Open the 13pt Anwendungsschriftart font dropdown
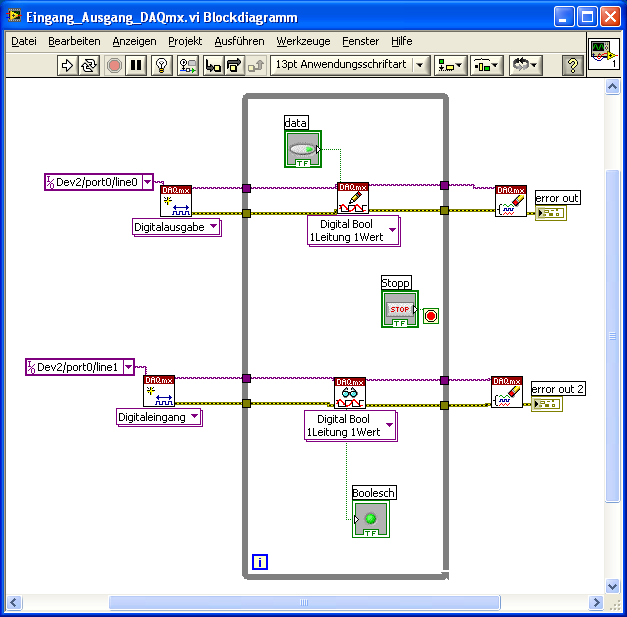Image resolution: width=627 pixels, height=617 pixels. 350,65
